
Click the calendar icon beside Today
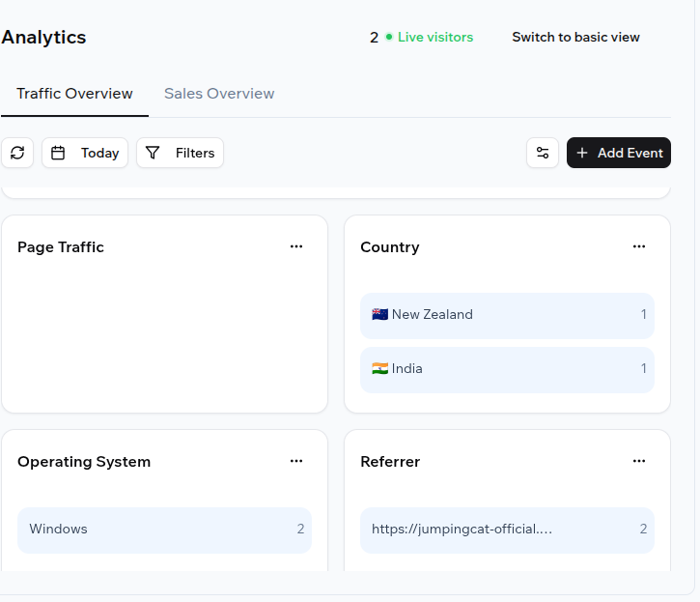pos(58,153)
